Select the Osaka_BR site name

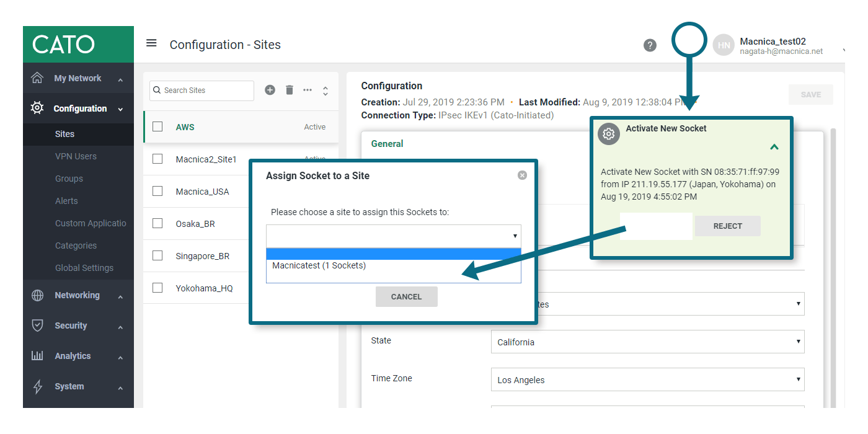click(x=195, y=224)
